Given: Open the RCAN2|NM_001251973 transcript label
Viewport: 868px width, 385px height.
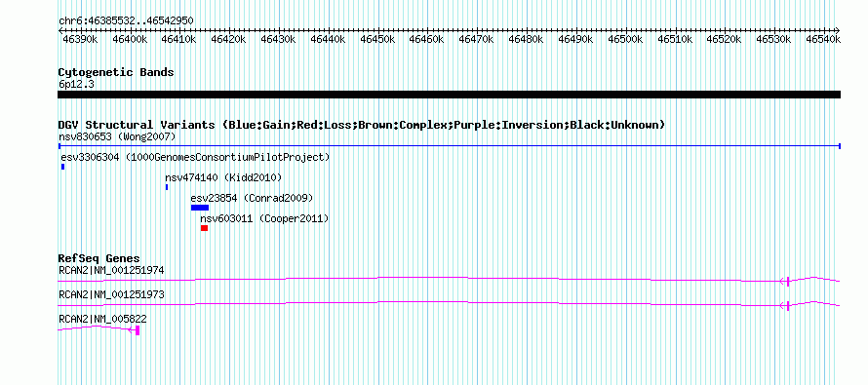Looking at the screenshot, I should click(x=111, y=294).
